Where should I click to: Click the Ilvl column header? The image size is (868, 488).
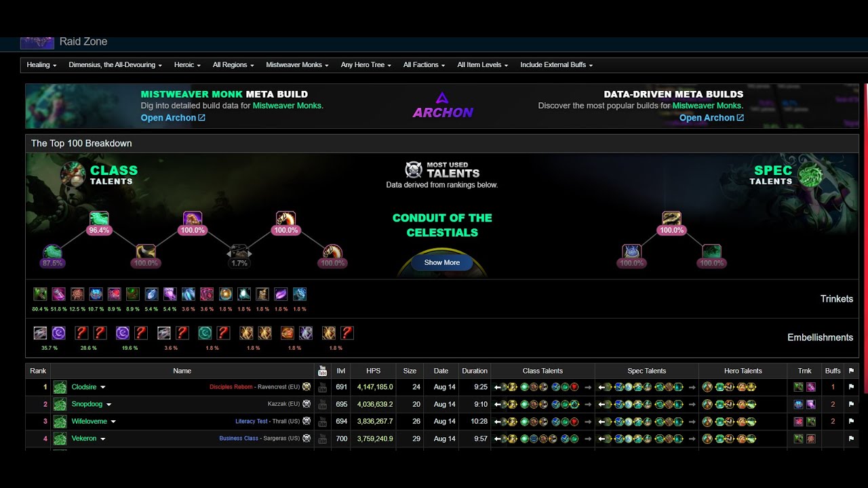pos(341,371)
